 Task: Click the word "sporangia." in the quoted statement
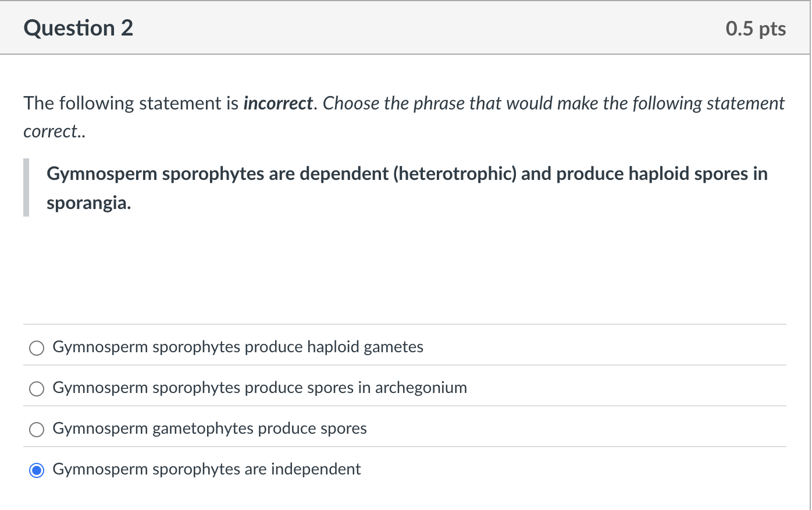coord(89,203)
